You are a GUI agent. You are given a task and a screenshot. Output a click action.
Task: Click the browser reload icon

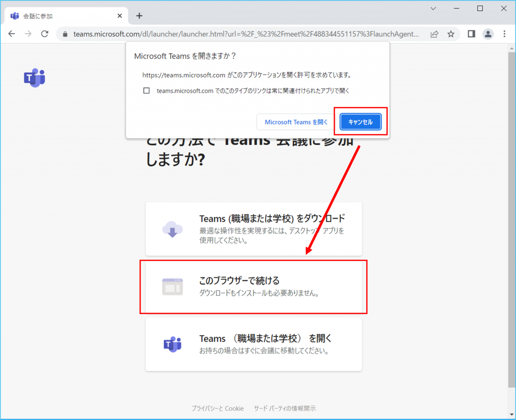44,34
